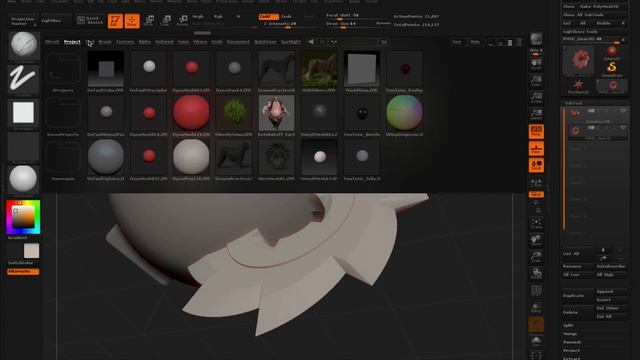Adjust the Draw Size slider

click(x=358, y=24)
